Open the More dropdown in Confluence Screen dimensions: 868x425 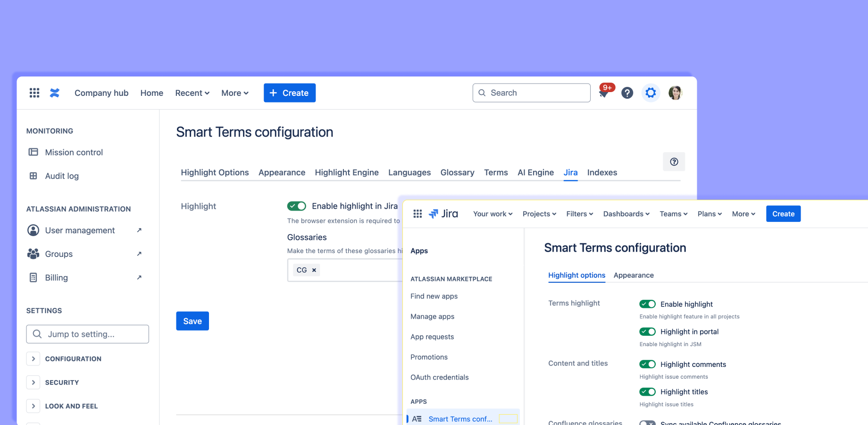[235, 93]
